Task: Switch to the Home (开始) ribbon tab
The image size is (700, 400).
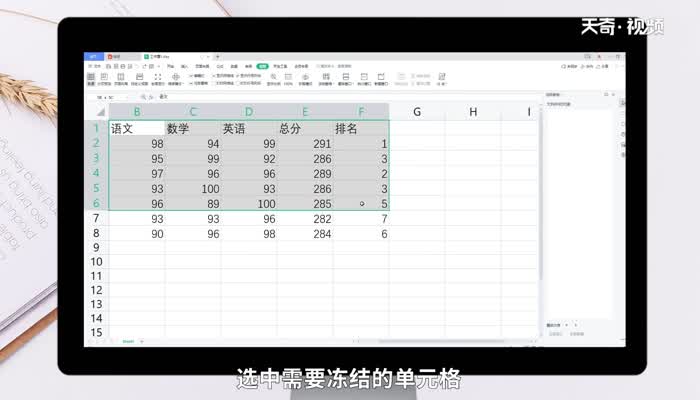Action: click(x=171, y=66)
